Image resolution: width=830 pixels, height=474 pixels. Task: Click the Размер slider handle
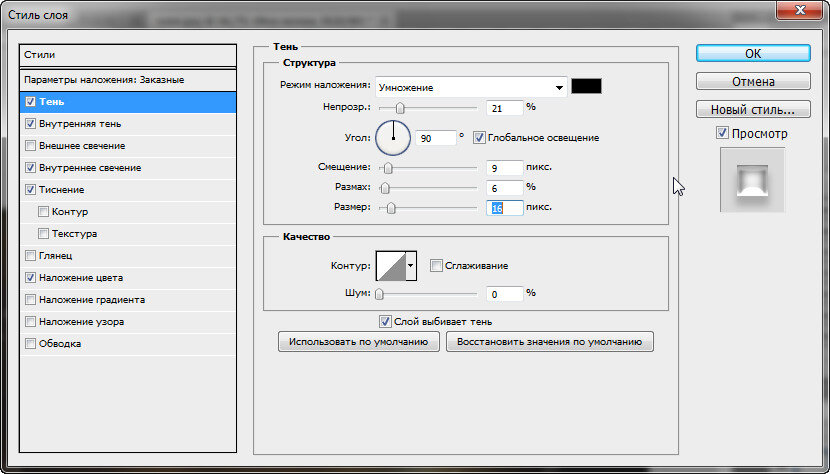(391, 208)
